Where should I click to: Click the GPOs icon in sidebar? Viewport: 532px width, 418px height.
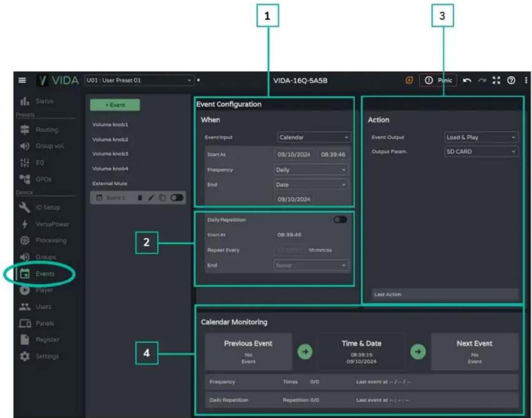point(24,179)
